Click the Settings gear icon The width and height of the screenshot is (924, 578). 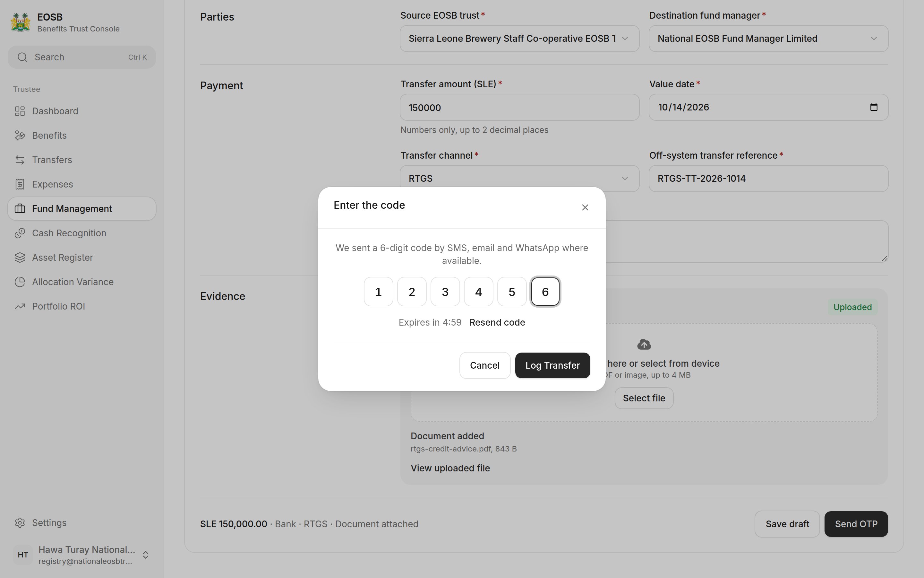[20, 522]
